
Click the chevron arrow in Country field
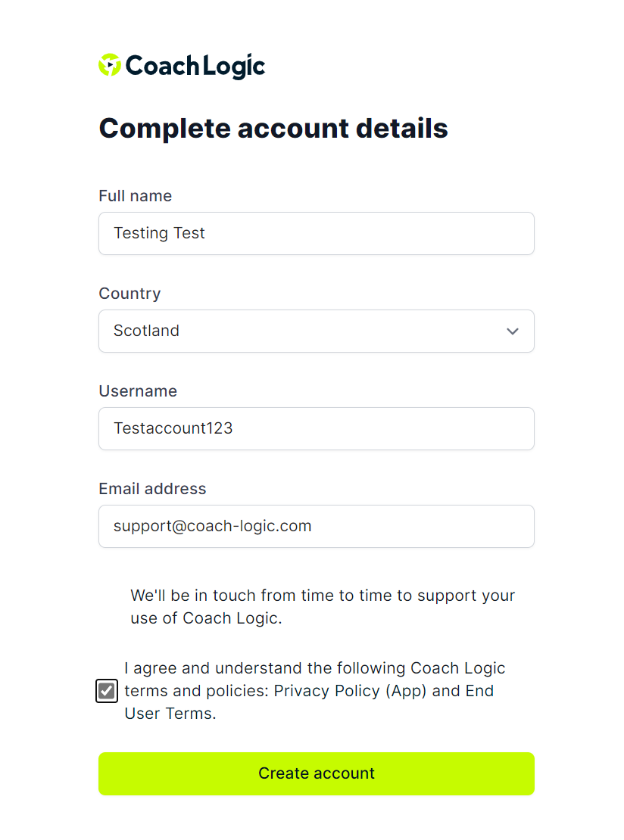click(x=513, y=331)
